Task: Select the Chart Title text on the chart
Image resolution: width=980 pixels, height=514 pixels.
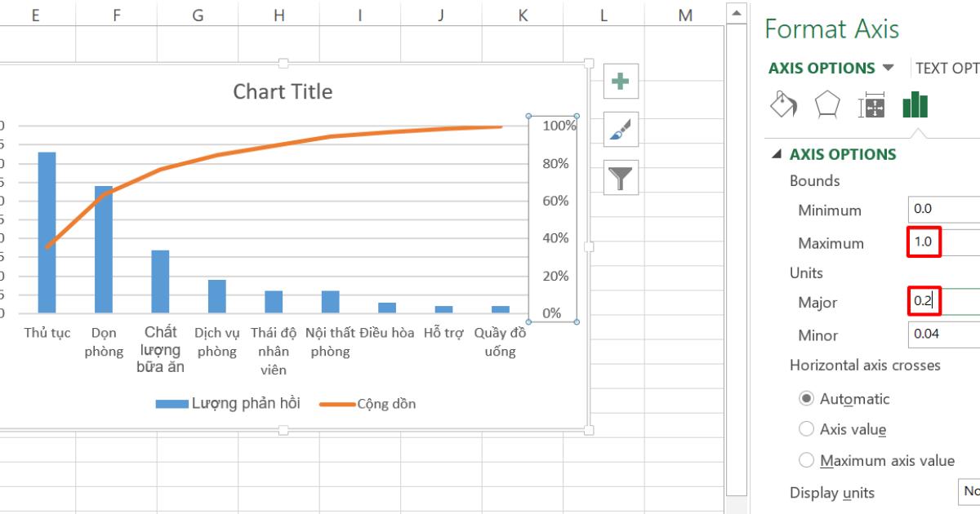Action: pyautogui.click(x=283, y=91)
